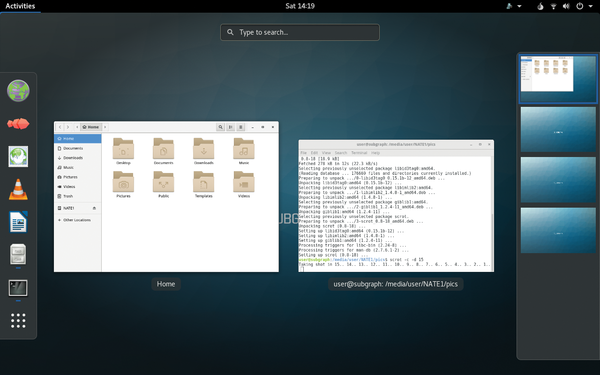The image size is (600, 375).
Task: Click the power icon in top bar
Action: tap(580, 6)
